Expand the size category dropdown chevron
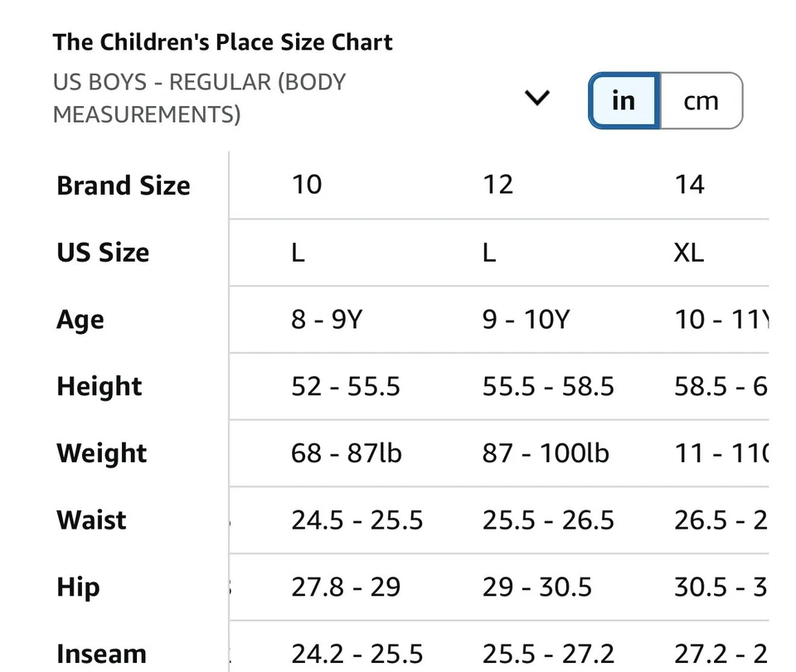The width and height of the screenshot is (796, 672). point(536,98)
